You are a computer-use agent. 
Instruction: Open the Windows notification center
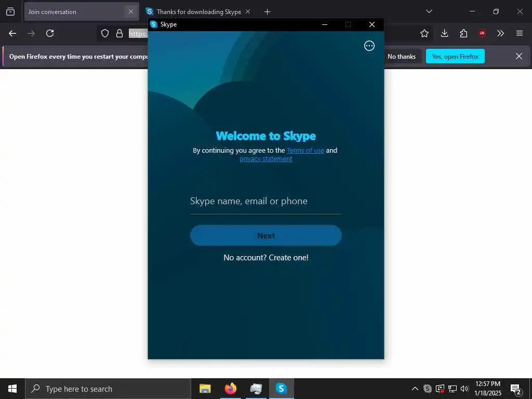516,389
